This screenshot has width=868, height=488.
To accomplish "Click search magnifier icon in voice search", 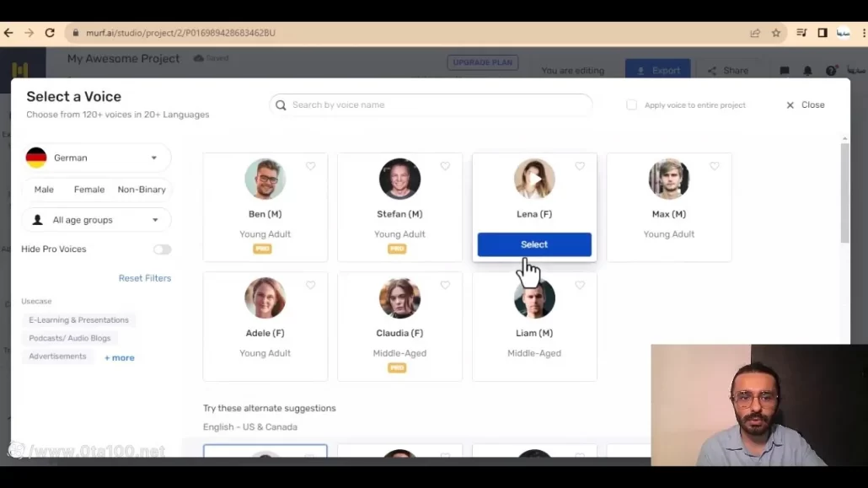I will pyautogui.click(x=281, y=105).
